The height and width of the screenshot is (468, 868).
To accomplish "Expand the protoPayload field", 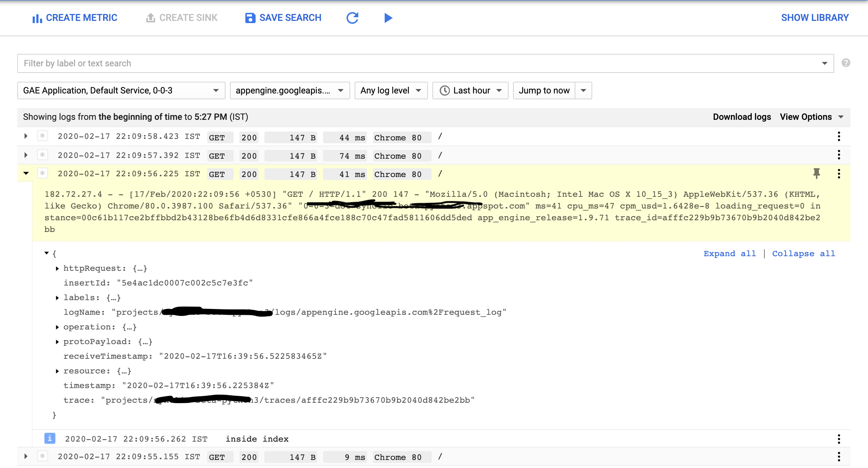I will 58,342.
